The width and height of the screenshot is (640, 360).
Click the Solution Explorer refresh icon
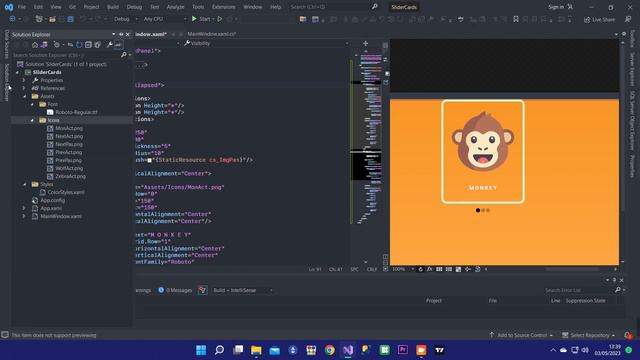tap(79, 45)
